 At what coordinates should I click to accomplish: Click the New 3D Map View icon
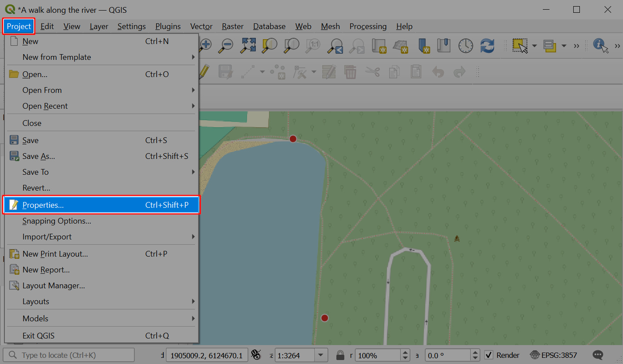(x=401, y=45)
